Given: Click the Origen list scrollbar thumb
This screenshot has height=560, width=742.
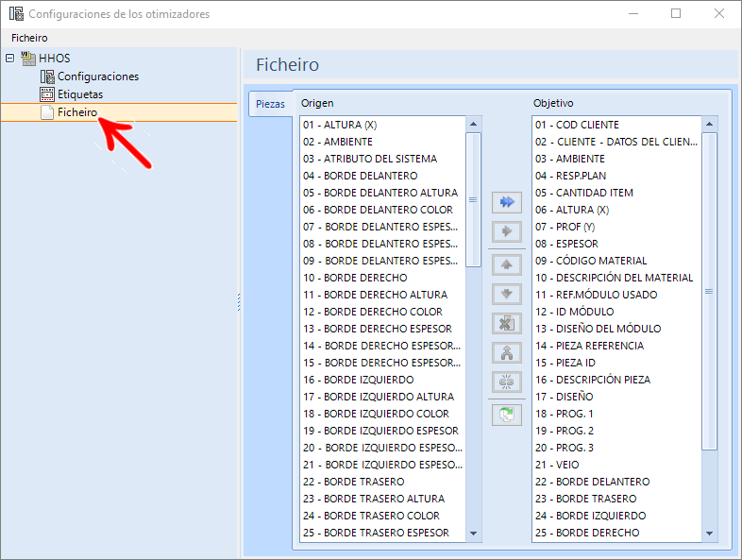Looking at the screenshot, I should coord(473,200).
